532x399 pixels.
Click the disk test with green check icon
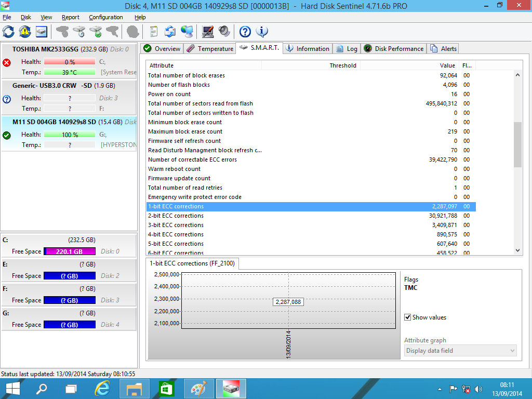pos(96,32)
